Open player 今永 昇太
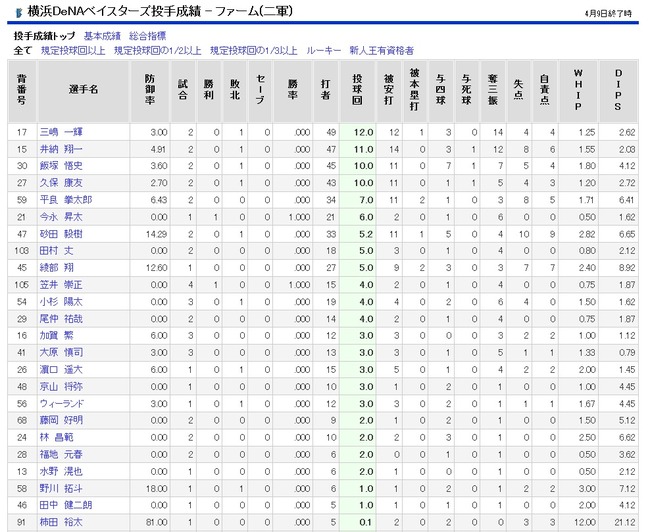The image size is (650, 532). (61, 217)
